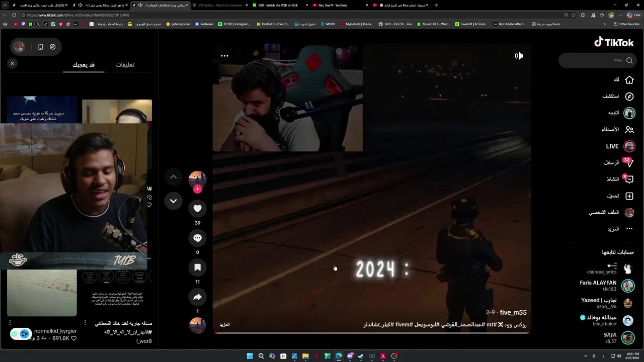Toggle the video sound speaker icon
Screen dimensions: 644x362
click(519, 56)
